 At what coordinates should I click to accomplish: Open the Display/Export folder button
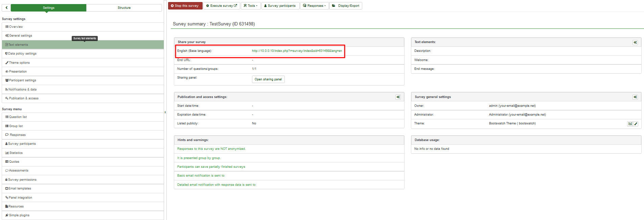click(346, 6)
